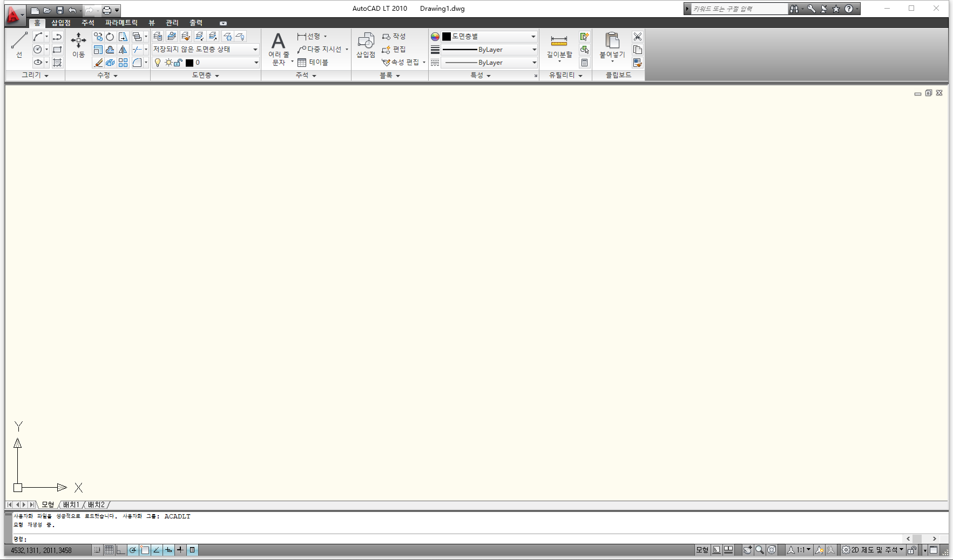The width and height of the screenshot is (953, 560).
Task: Toggle Dynamic Input in status bar
Action: pyautogui.click(x=168, y=550)
